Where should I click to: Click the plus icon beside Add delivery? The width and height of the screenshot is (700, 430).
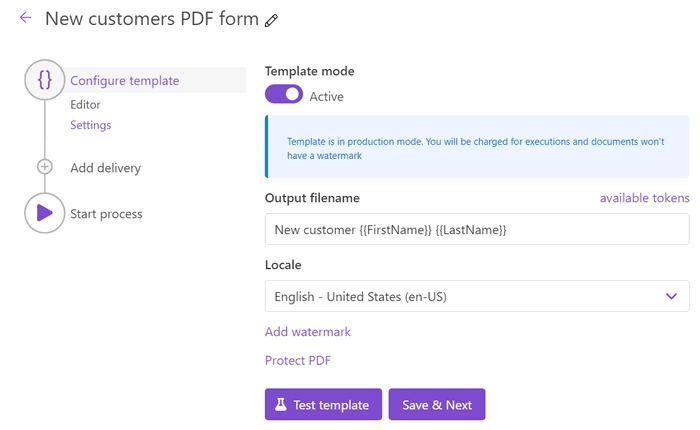45,167
